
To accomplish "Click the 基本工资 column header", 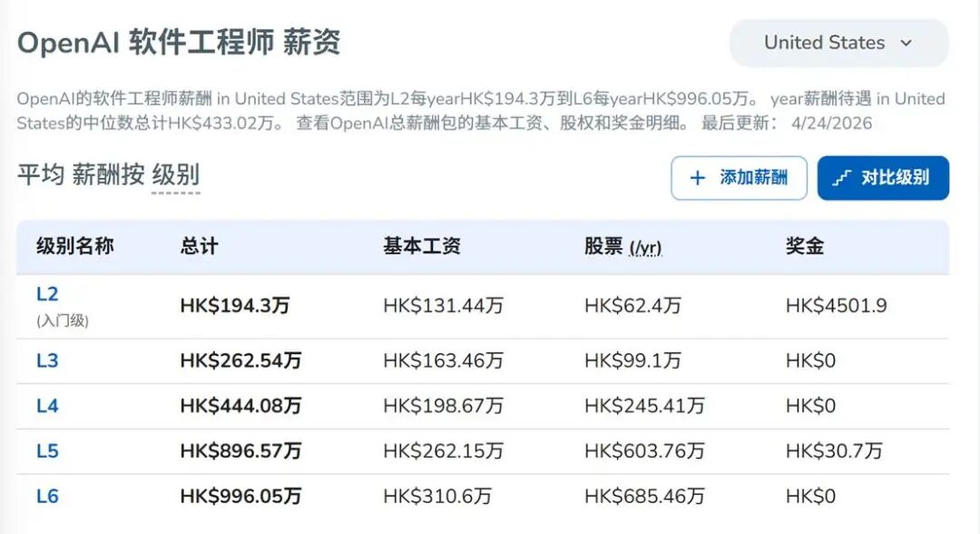I will tap(421, 246).
